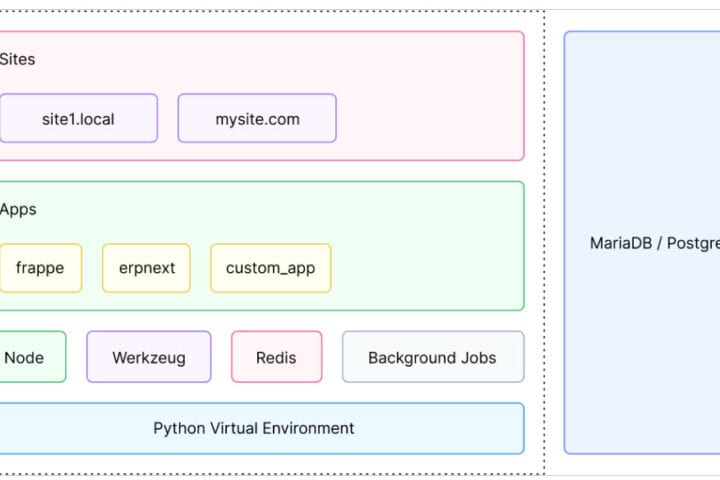The height and width of the screenshot is (480, 720).
Task: Click the site1.local box
Action: pyautogui.click(x=79, y=119)
